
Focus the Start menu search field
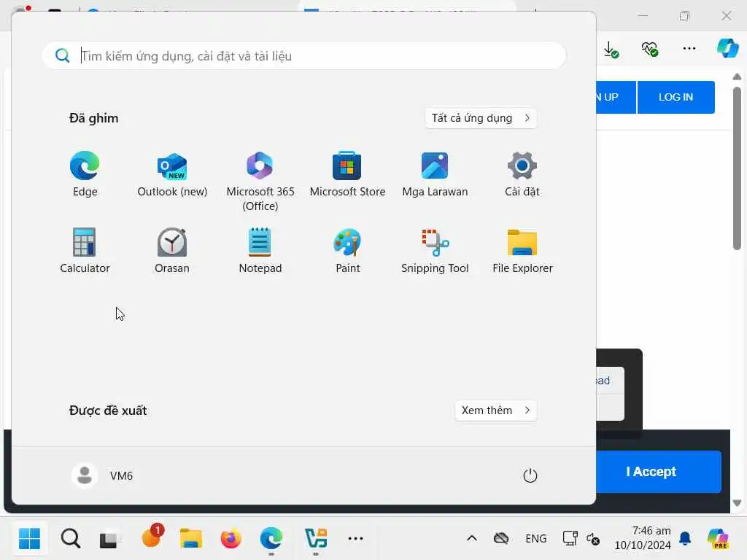point(304,55)
